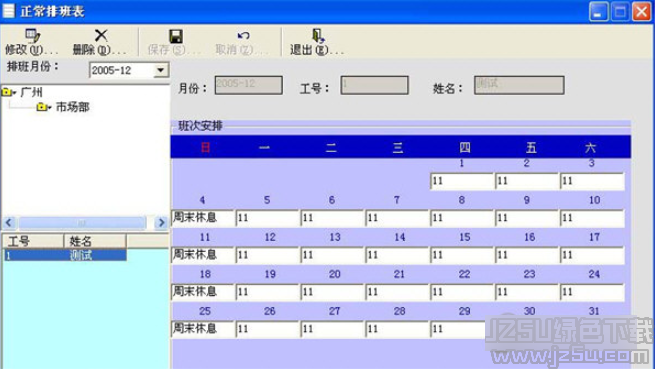Minimize the 正常排班表 window
The width and height of the screenshot is (655, 369).
(x=598, y=11)
